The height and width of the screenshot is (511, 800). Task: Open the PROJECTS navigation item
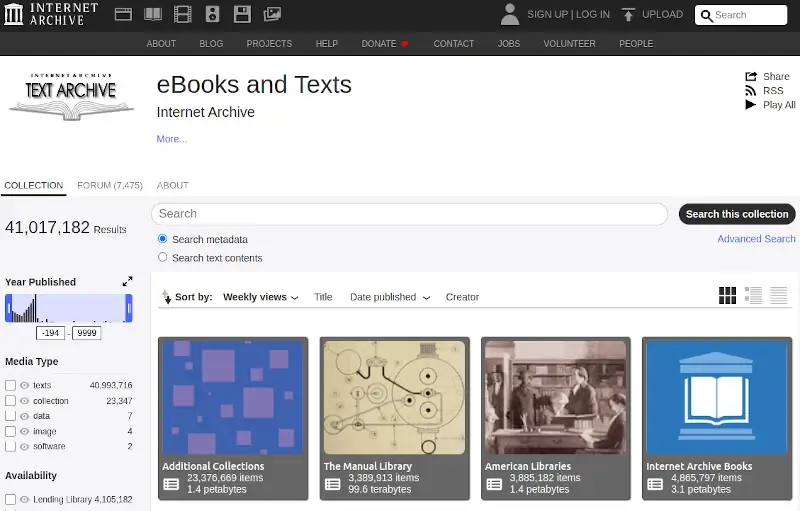tap(269, 44)
